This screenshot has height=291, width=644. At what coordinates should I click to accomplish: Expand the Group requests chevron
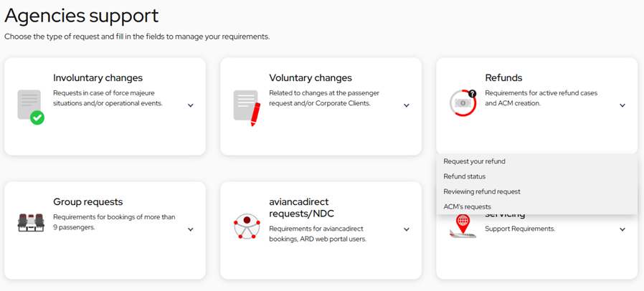click(x=191, y=229)
